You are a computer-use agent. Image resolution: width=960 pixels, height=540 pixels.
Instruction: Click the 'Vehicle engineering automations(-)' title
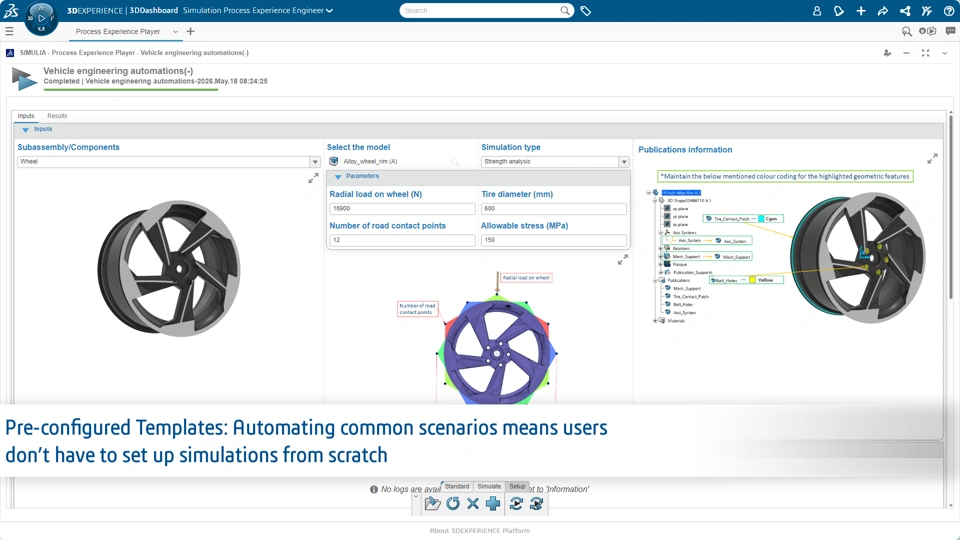(118, 71)
